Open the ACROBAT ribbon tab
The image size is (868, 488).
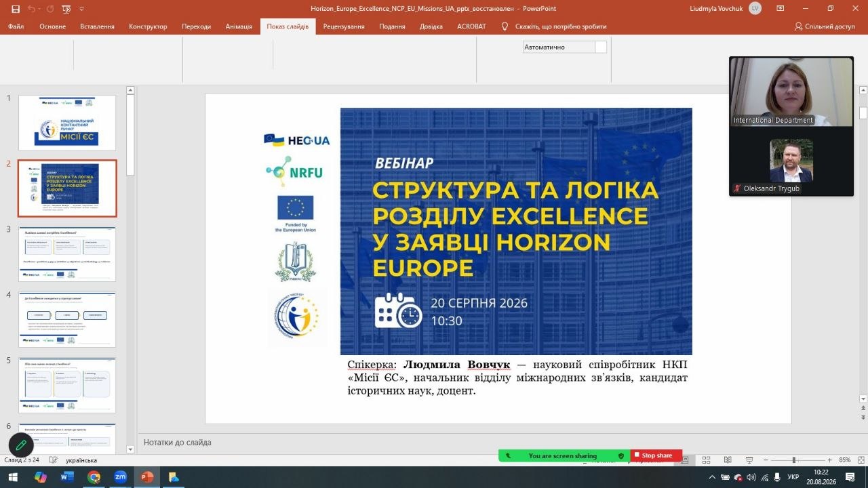(471, 26)
